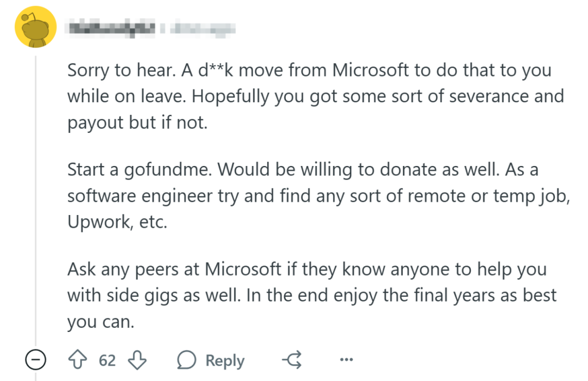
Task: Click the paragraph starting with Ask any peers
Action: [x=312, y=296]
